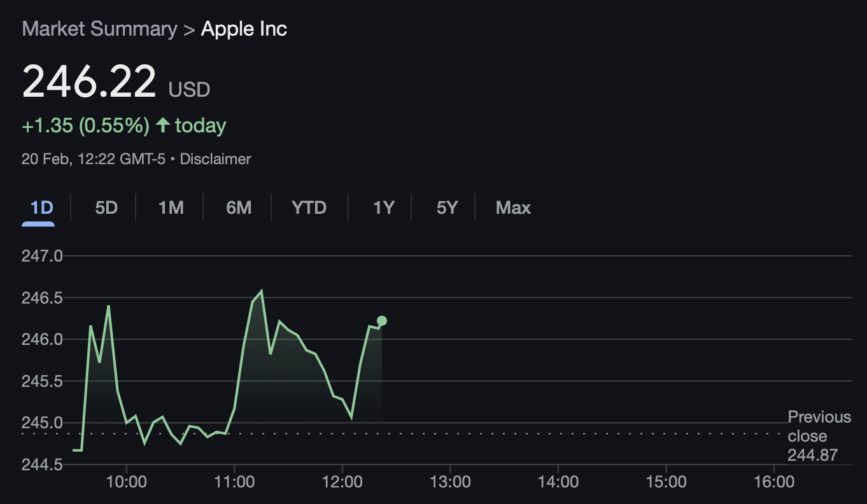Select the YTD range tab
The width and height of the screenshot is (867, 504).
point(309,208)
